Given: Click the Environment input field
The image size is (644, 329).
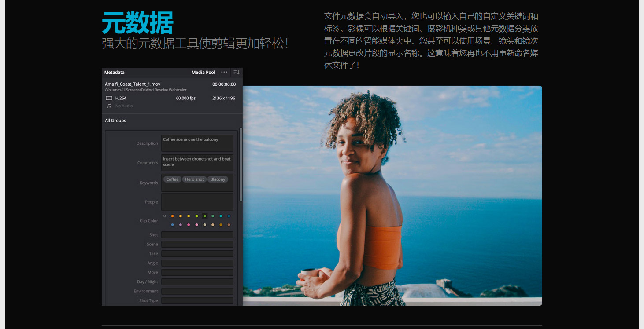Looking at the screenshot, I should click(x=197, y=291).
